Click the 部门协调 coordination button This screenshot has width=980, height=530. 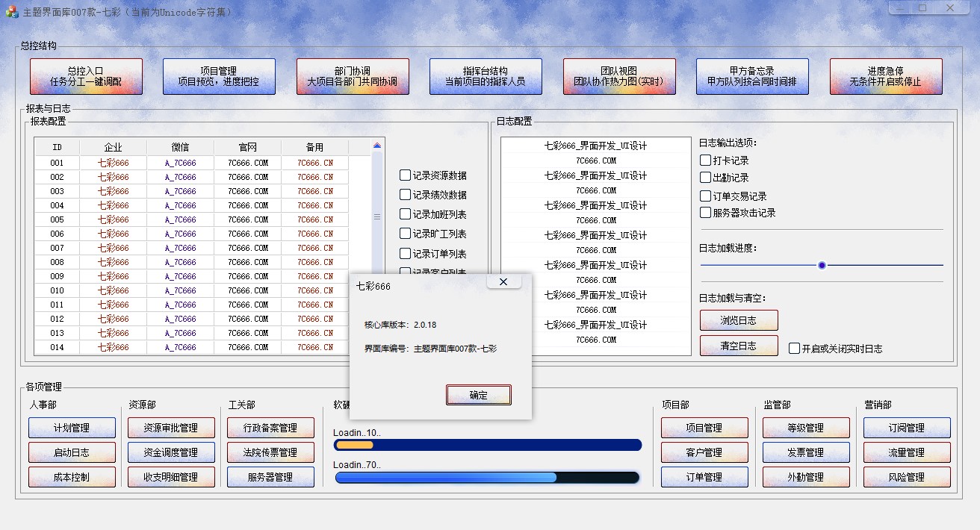point(353,75)
